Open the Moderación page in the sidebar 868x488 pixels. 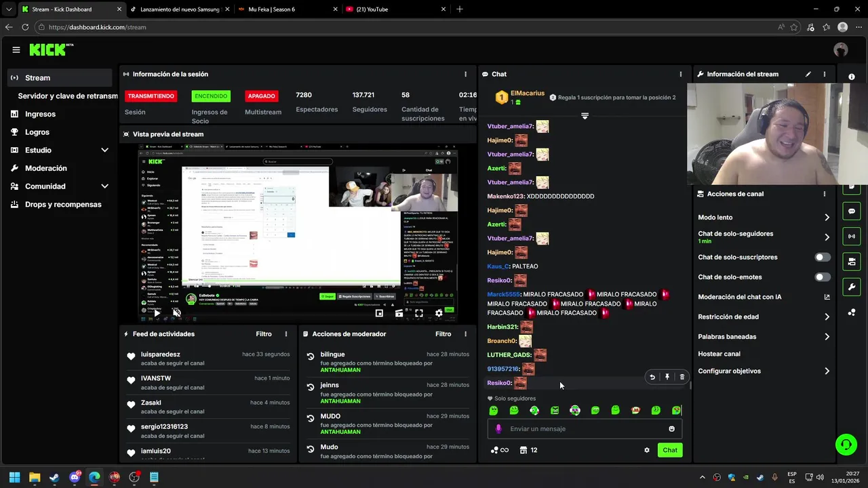tap(60, 168)
